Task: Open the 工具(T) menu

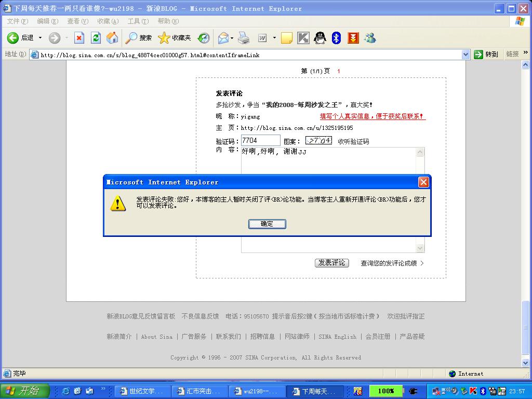Action: coord(138,21)
